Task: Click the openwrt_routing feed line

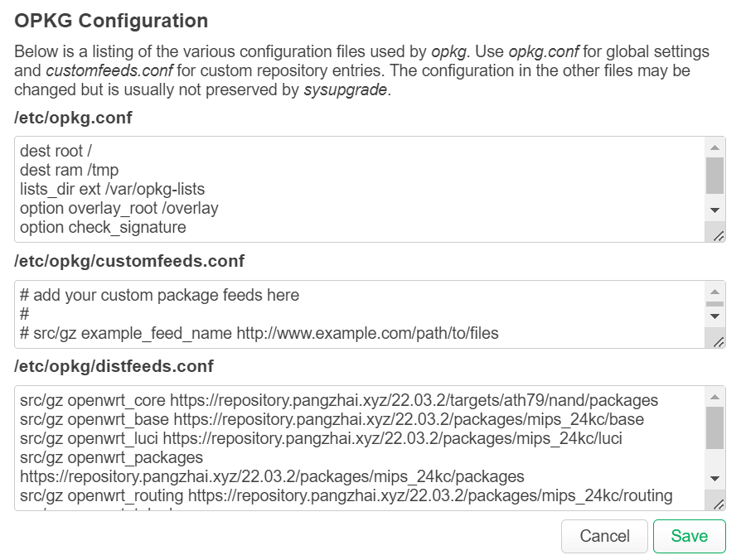Action: coord(346,495)
